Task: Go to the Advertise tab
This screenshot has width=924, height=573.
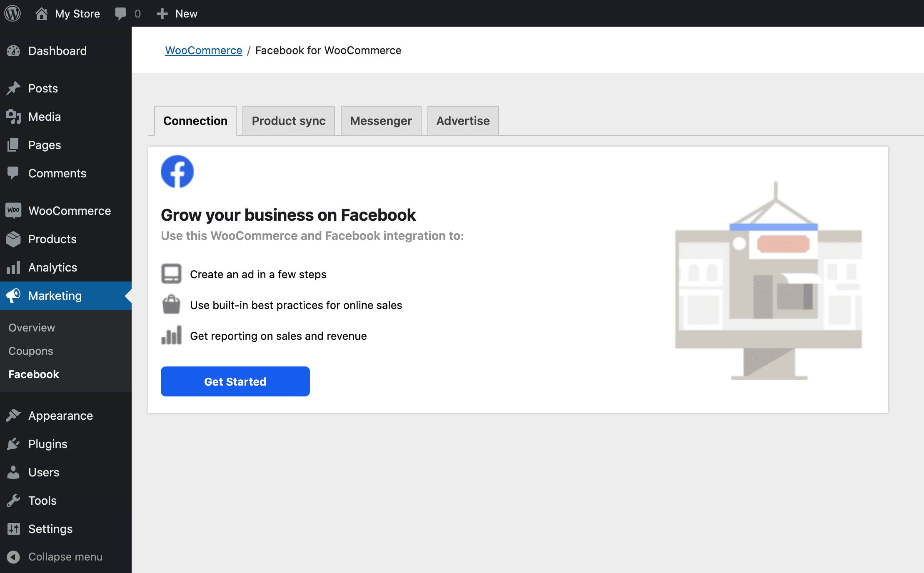Action: 463,121
